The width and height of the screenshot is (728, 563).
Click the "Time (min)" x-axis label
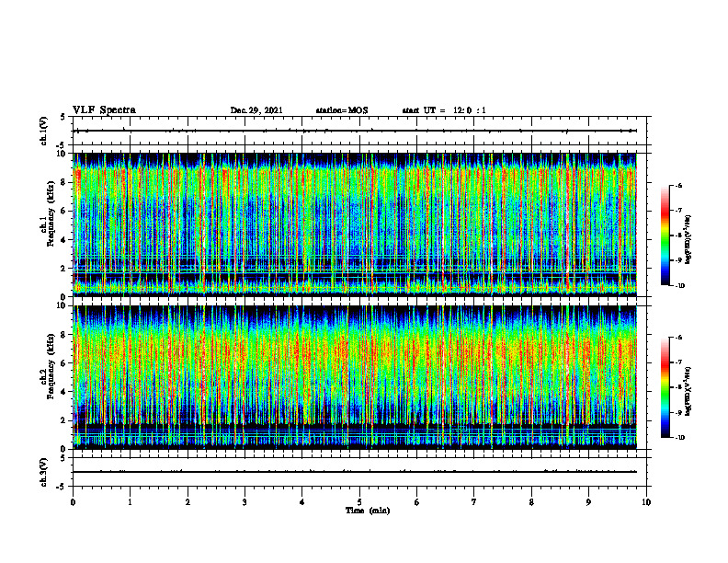tap(368, 511)
